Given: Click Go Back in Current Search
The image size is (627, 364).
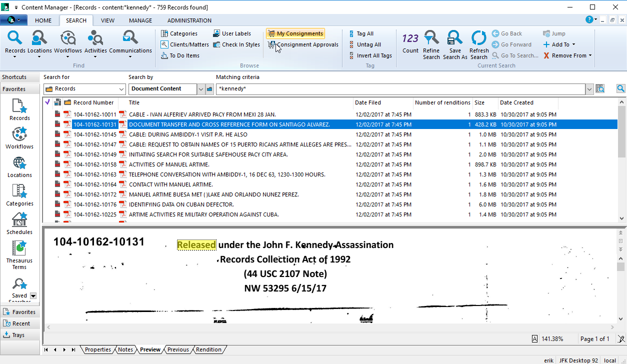Looking at the screenshot, I should (x=506, y=33).
